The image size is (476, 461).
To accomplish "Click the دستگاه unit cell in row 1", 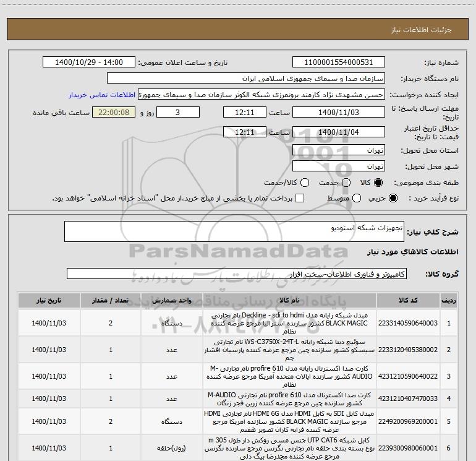I will click(172, 323).
